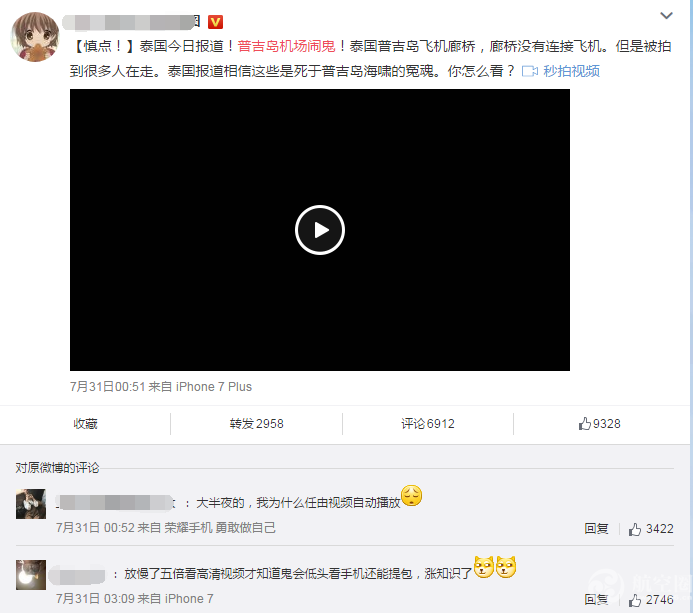Click the video camera icon before 秒拍视频
The width and height of the screenshot is (693, 613).
[x=529, y=71]
